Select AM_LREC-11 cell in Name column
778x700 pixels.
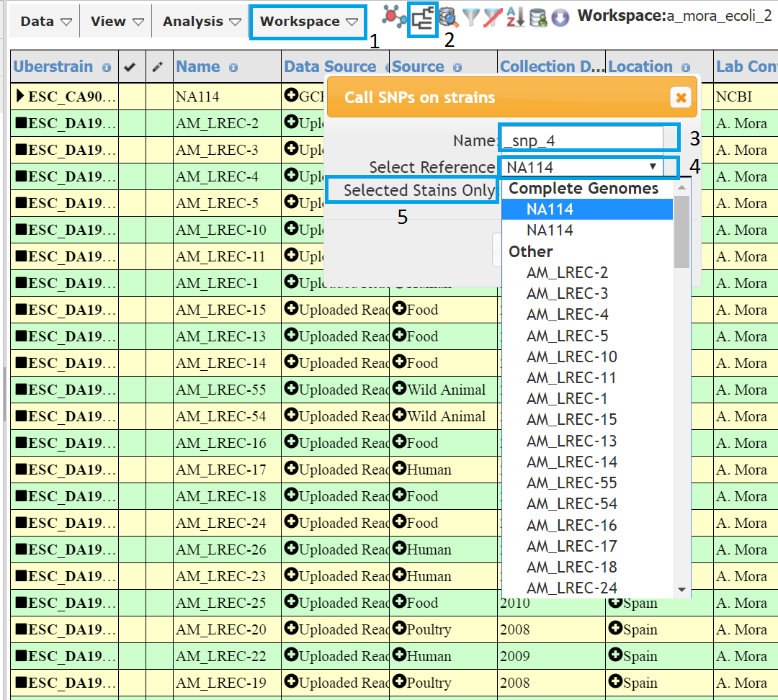click(227, 256)
